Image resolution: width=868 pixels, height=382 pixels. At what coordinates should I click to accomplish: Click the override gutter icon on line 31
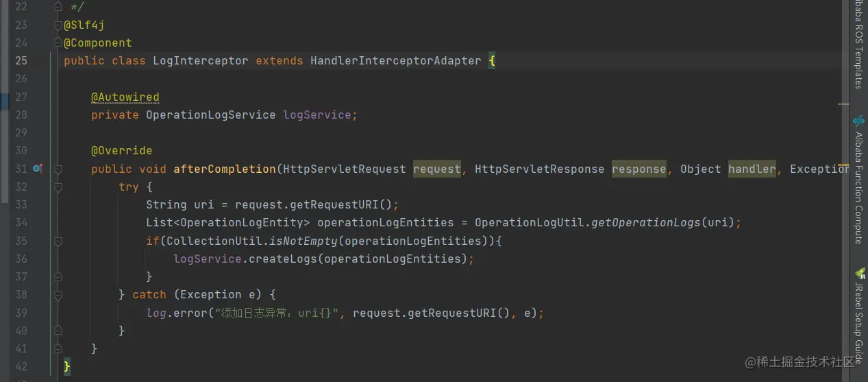(38, 169)
